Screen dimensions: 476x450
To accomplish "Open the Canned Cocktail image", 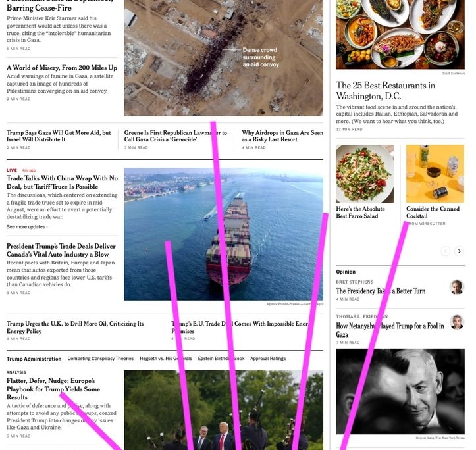I will pyautogui.click(x=435, y=174).
